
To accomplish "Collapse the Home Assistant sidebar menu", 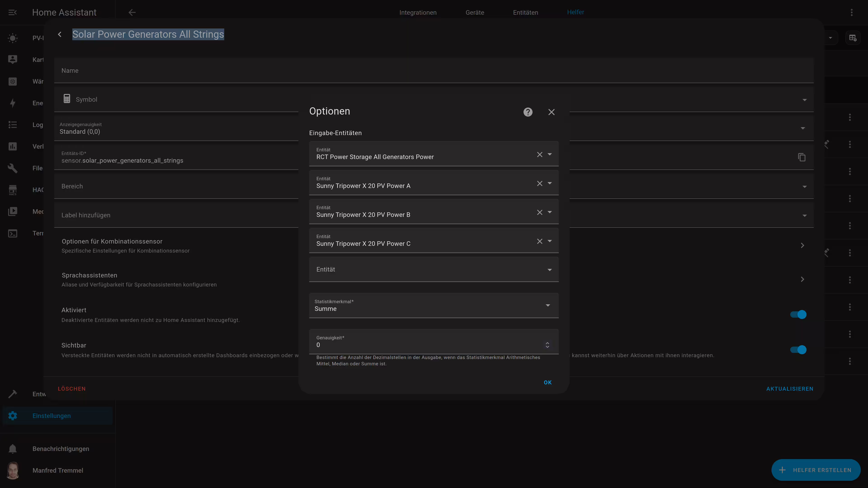I will [12, 12].
